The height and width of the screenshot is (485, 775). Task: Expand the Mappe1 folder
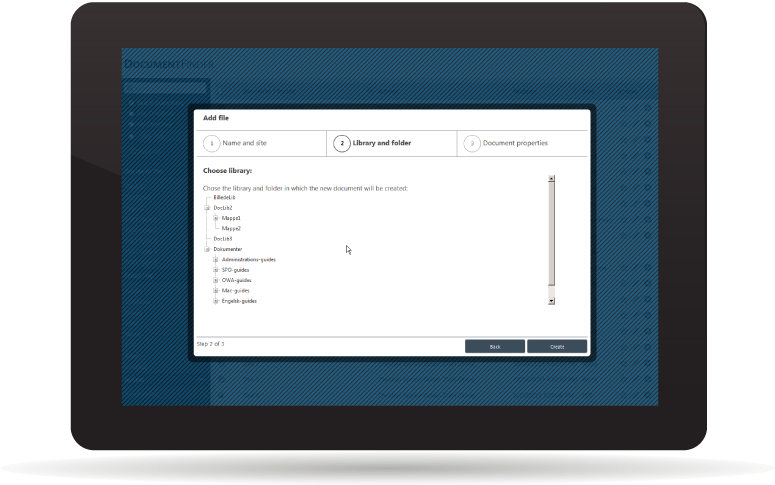[x=215, y=218]
